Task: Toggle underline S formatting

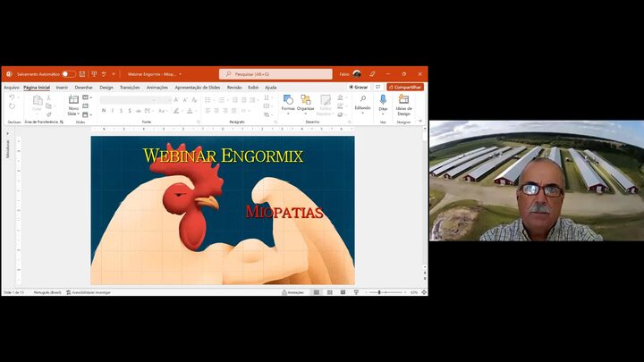Action: [121, 111]
